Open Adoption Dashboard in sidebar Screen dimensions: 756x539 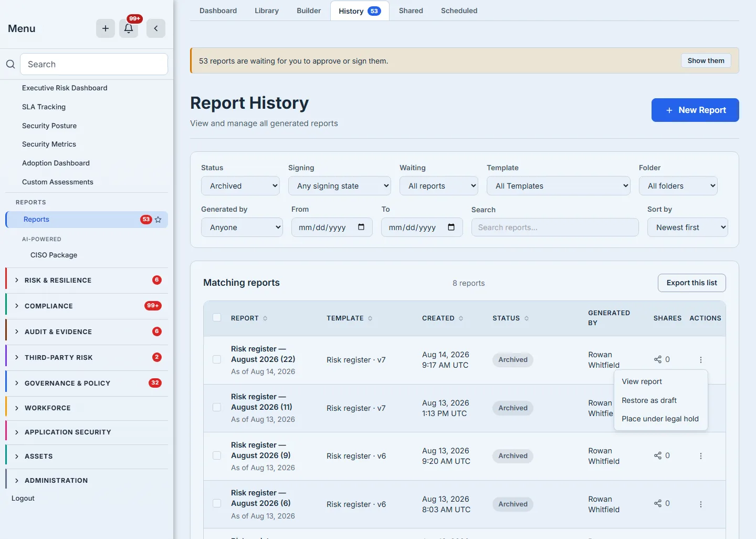pos(56,163)
